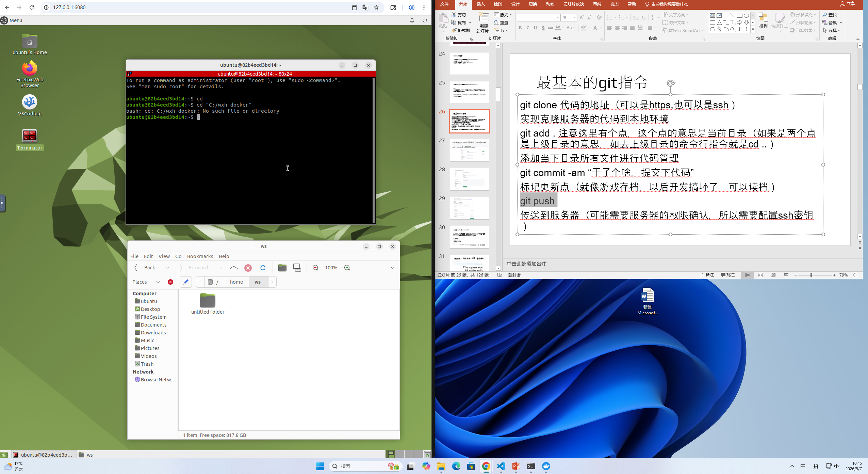Increase font size in PowerPoint ribbon
Viewport: 868px width, 474px height.
pos(582,17)
